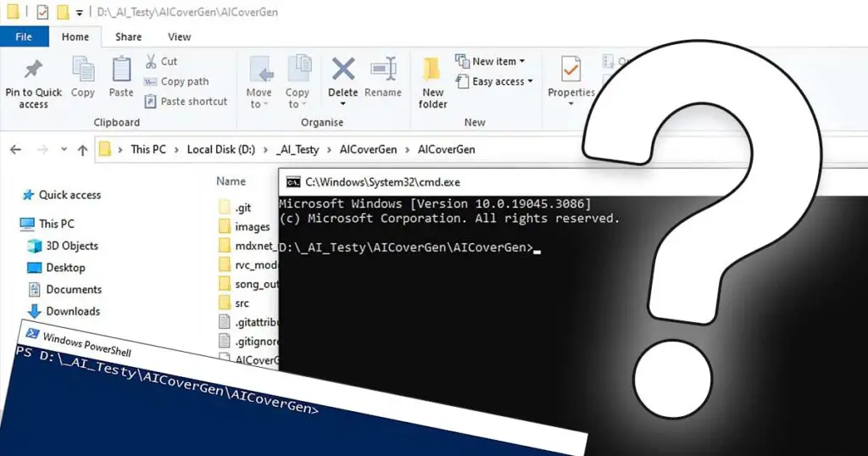Select Documents in navigation pane
This screenshot has height=456, width=868.
point(64,289)
